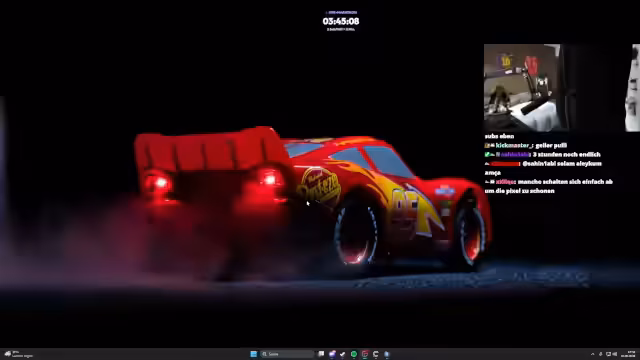Open the green Spotify taskbar icon
This screenshot has height=360, width=640.
tap(354, 354)
